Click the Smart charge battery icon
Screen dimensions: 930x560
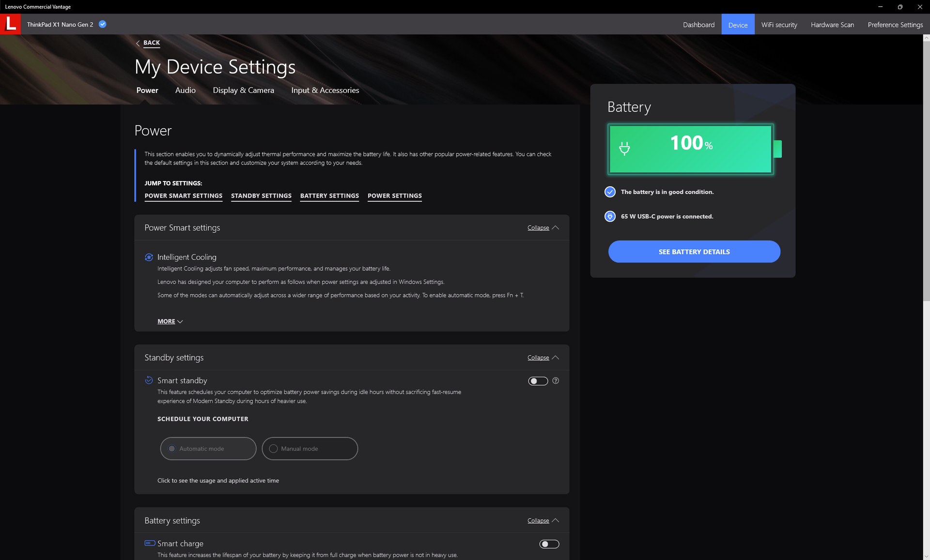pos(150,543)
